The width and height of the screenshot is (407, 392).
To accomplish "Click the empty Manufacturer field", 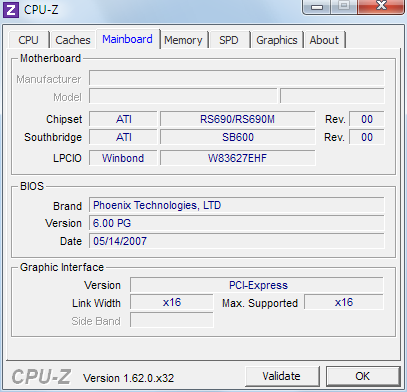I will (x=237, y=79).
